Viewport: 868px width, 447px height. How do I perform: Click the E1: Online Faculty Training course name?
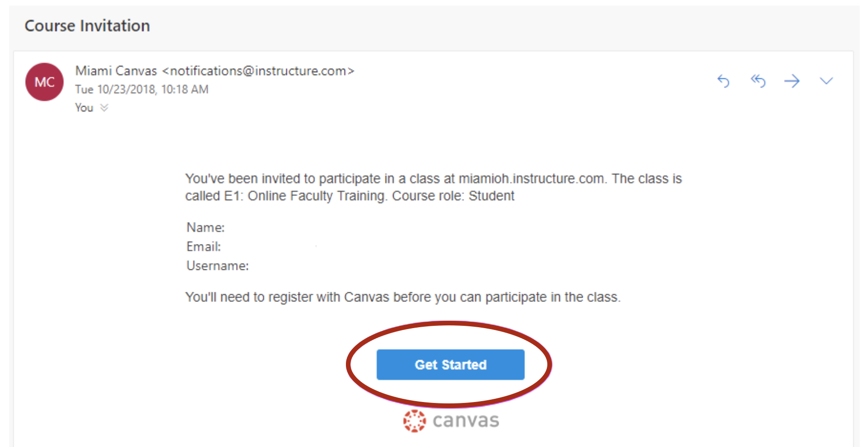(304, 196)
